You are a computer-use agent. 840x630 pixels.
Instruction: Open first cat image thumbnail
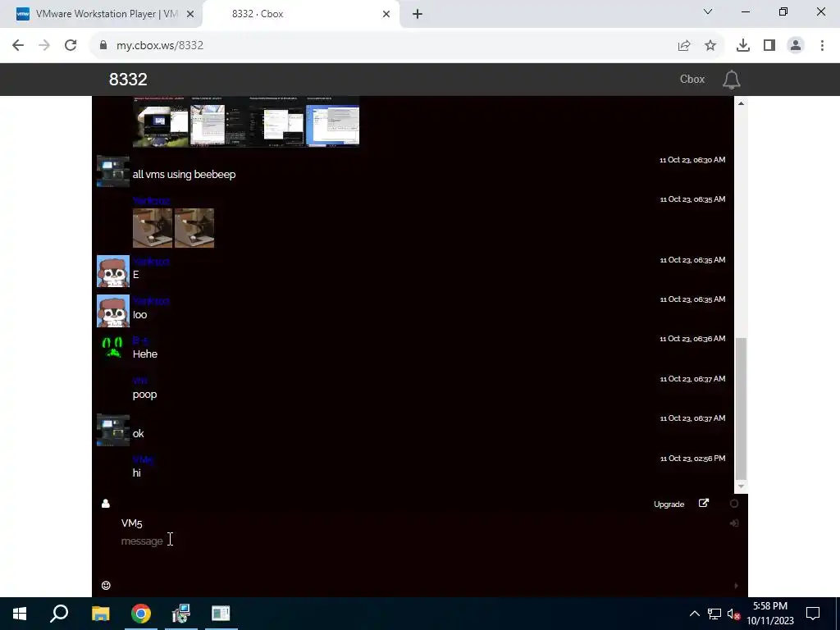(153, 228)
